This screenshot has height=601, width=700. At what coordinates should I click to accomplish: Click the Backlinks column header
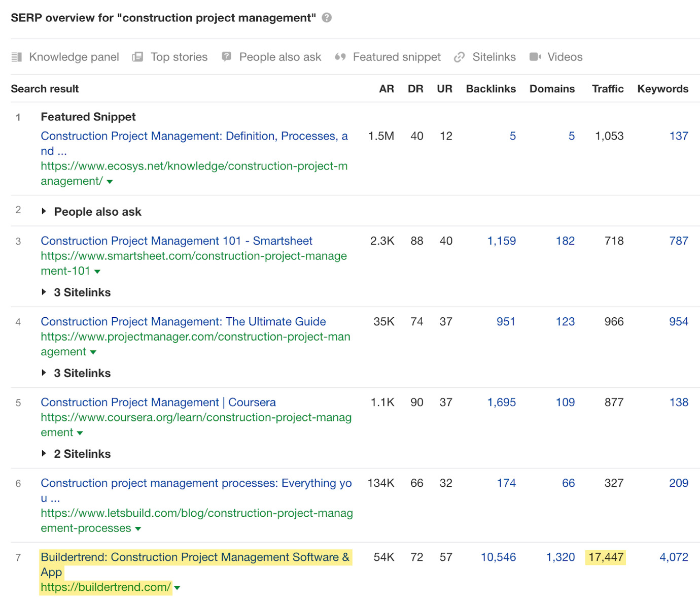point(491,89)
